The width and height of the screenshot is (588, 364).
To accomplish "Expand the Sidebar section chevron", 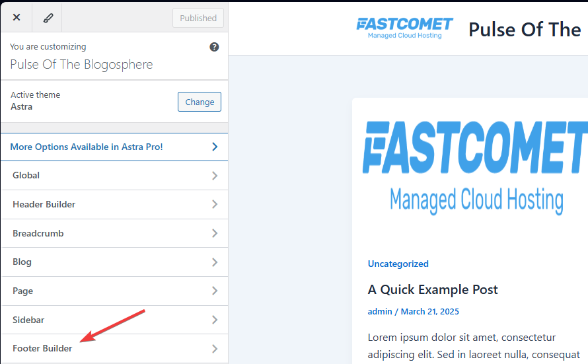I will tap(214, 320).
